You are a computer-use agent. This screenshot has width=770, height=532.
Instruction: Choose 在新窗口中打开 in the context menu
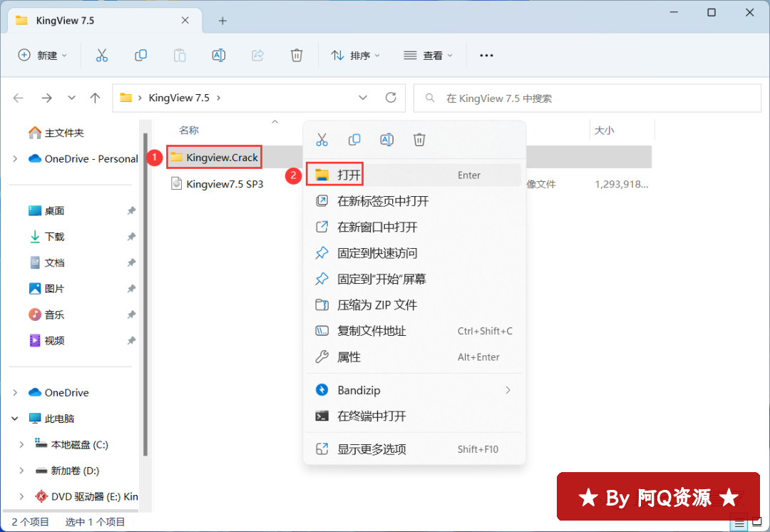[x=414, y=227]
